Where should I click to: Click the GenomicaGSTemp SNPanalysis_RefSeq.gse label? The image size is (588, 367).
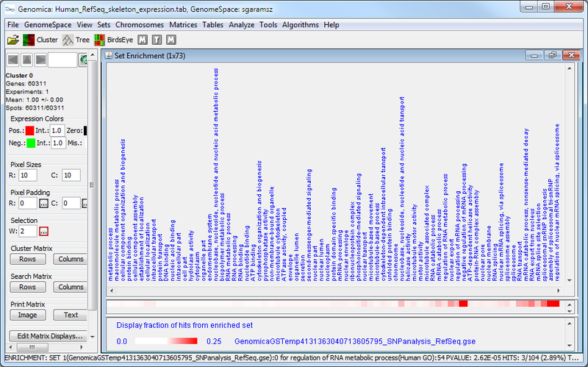pyautogui.click(x=355, y=341)
